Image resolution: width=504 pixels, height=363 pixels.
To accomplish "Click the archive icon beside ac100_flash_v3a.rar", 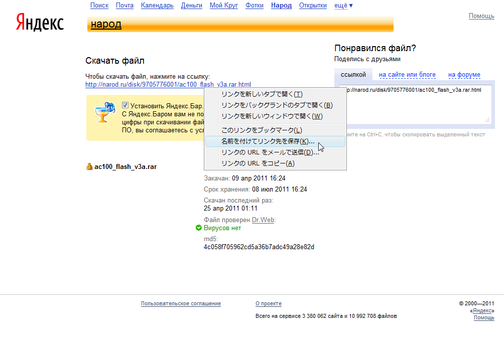I will (89, 166).
